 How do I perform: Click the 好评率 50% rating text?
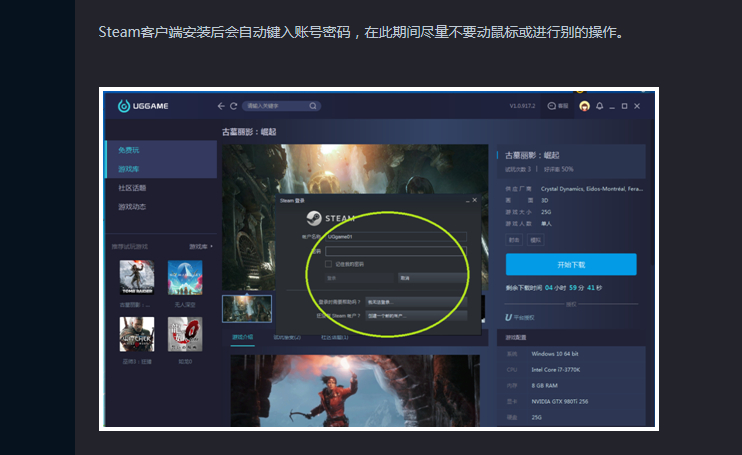pos(559,169)
